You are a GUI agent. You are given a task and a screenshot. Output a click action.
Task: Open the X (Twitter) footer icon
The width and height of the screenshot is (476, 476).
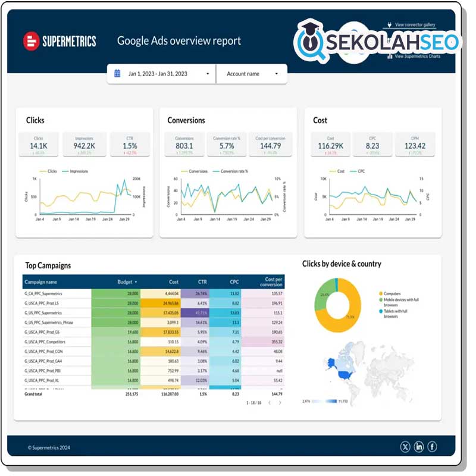(406, 446)
